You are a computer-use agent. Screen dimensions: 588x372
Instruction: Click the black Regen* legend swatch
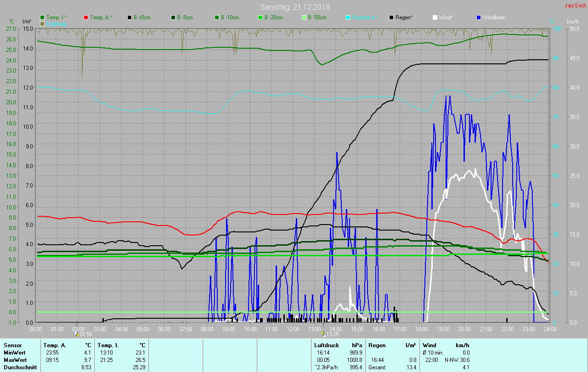click(391, 17)
